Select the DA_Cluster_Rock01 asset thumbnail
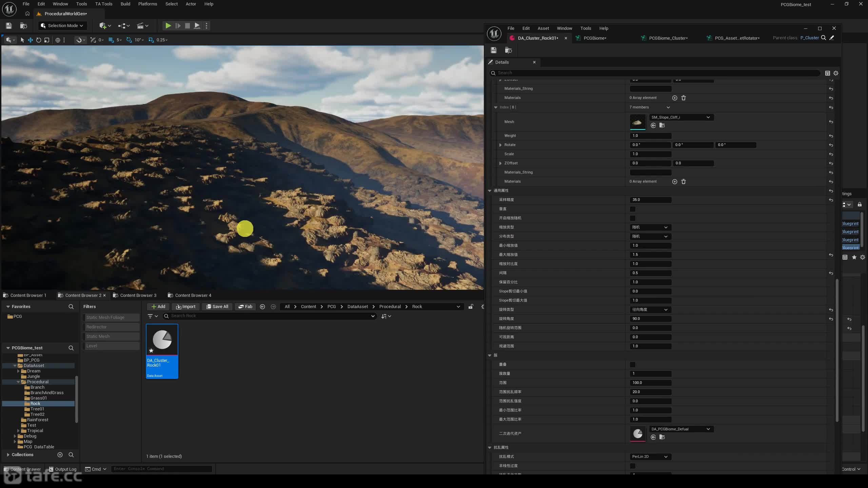868x488 pixels. click(162, 351)
